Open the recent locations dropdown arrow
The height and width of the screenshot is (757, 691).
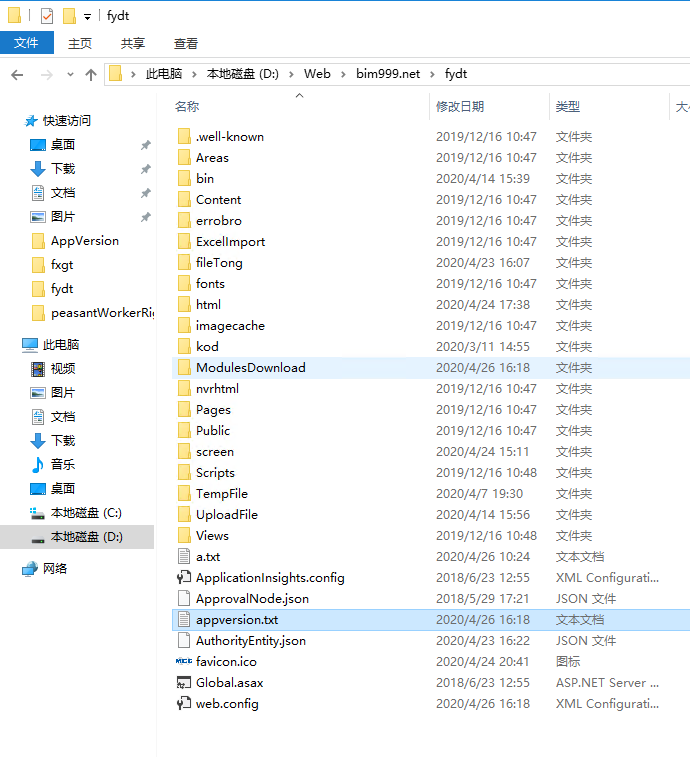(70, 75)
